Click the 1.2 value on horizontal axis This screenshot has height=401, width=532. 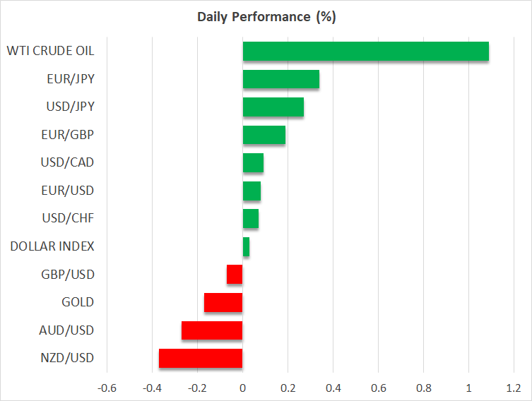pyautogui.click(x=513, y=388)
